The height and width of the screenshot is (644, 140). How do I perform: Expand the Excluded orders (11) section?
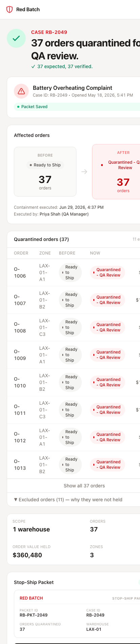68,500
